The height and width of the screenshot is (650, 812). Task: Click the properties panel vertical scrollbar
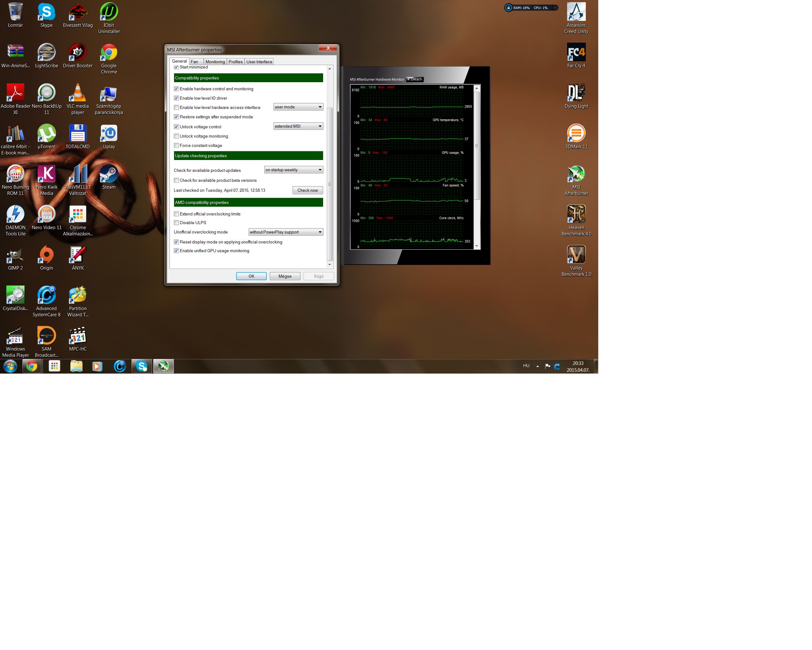click(330, 184)
